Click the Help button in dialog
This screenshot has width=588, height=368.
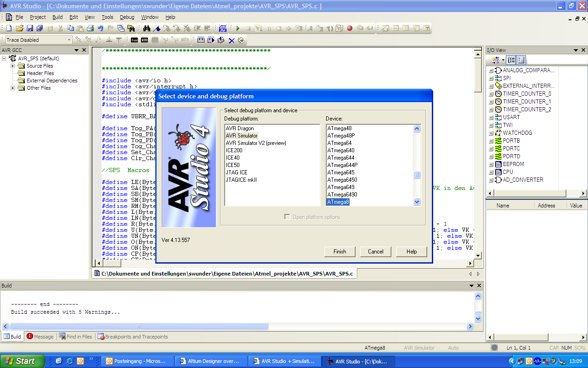pos(412,252)
